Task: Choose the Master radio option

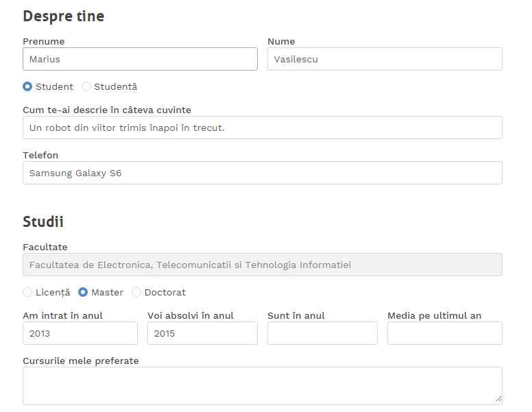Action: coord(83,292)
